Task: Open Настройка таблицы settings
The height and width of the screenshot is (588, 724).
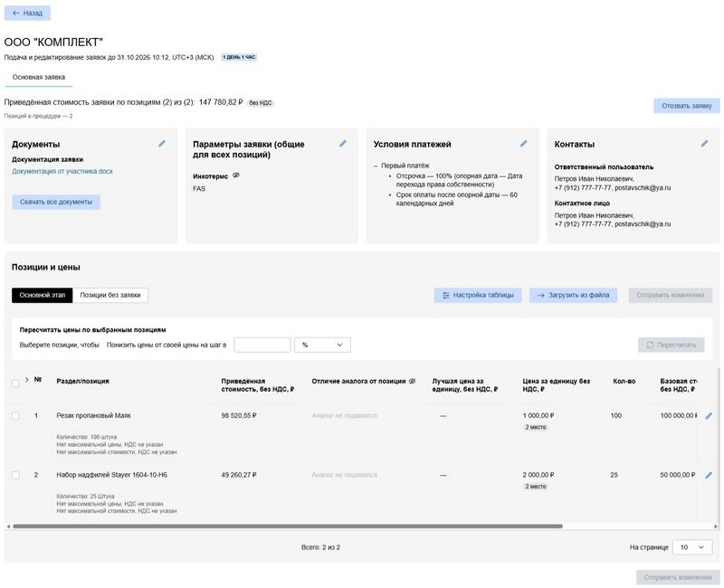Action: (x=478, y=296)
